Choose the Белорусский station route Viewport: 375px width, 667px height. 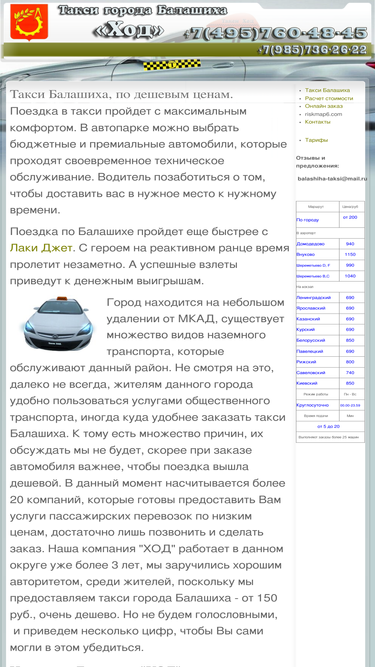[x=311, y=341]
